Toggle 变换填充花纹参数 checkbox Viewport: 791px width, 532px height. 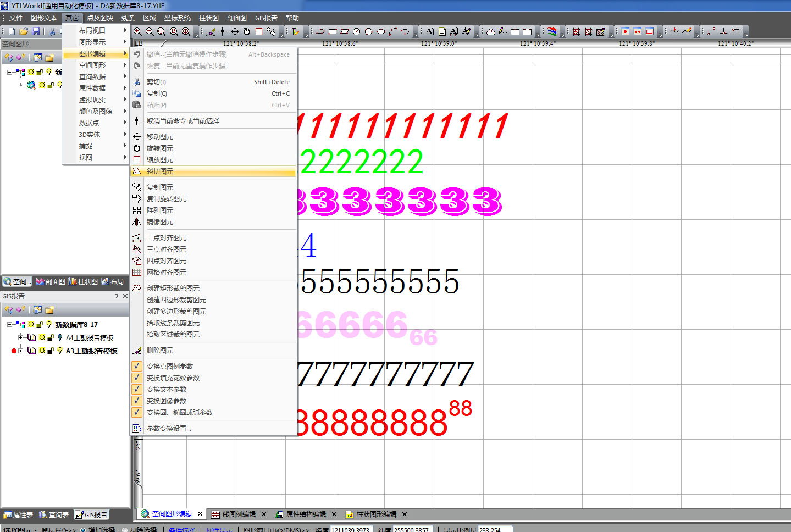pos(137,378)
